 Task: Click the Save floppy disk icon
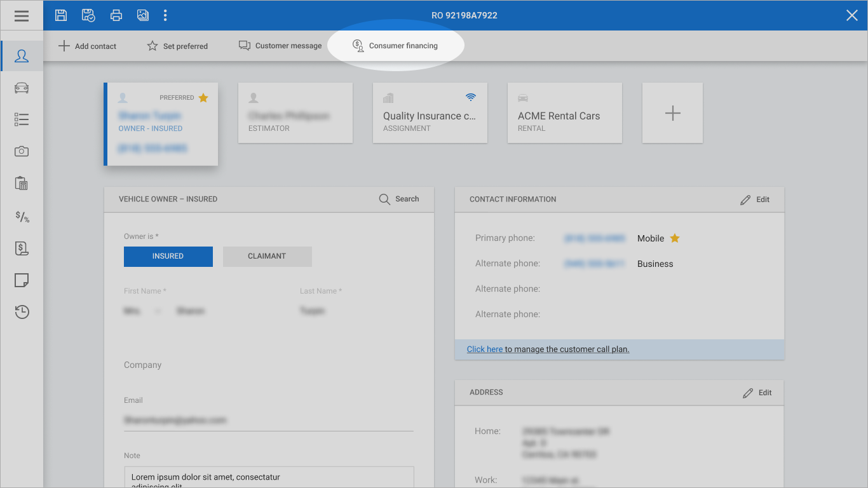[61, 15]
